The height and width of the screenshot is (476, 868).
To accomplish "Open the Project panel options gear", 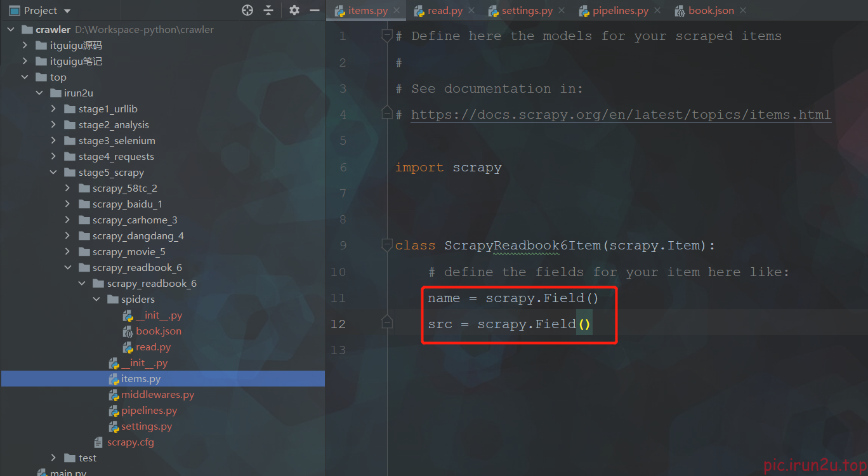I will pos(293,10).
